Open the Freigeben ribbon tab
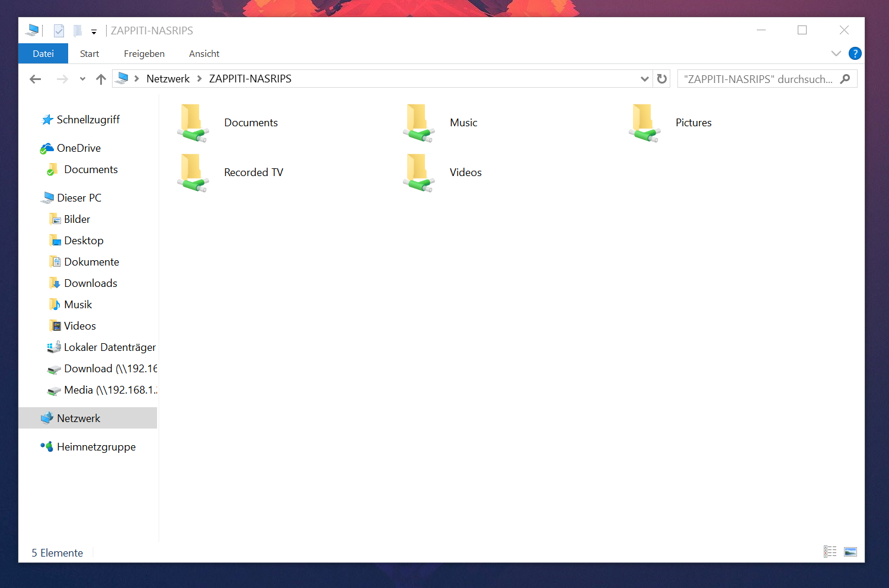889x588 pixels. (x=144, y=53)
